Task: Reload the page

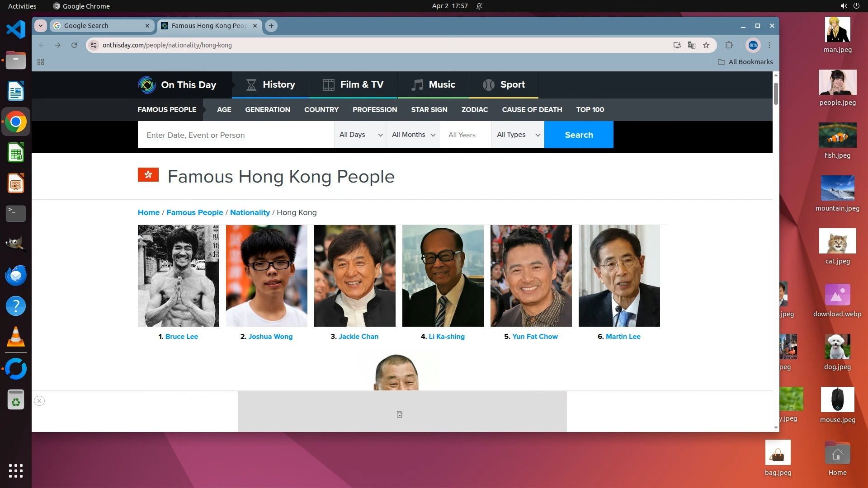Action: tap(74, 45)
